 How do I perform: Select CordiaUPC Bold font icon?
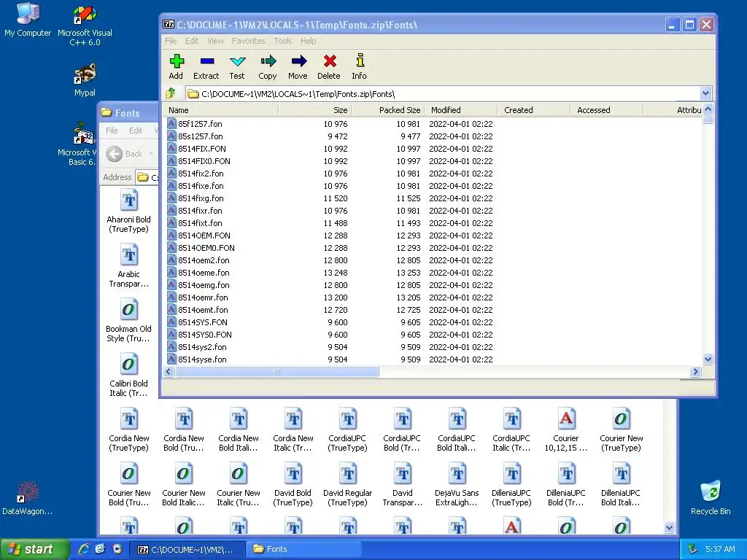[x=402, y=430]
